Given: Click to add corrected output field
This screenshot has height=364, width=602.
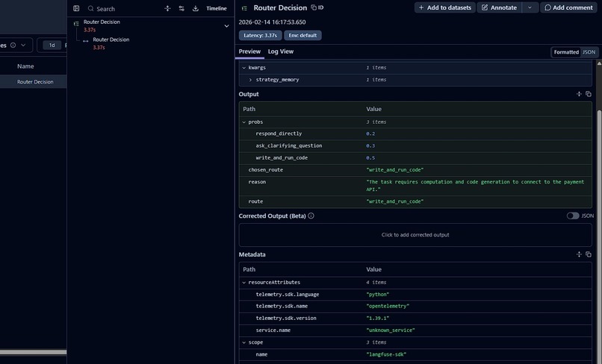Looking at the screenshot, I should pos(415,235).
